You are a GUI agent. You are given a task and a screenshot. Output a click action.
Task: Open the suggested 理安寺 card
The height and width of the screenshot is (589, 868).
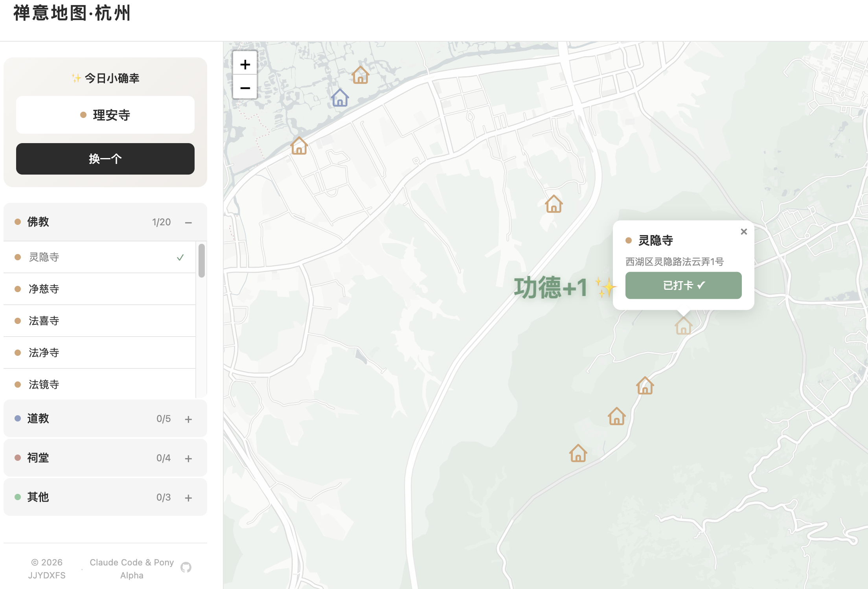tap(105, 115)
